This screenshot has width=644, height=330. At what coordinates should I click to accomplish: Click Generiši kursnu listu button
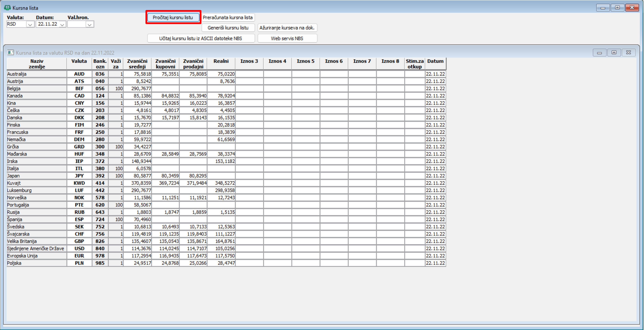228,28
